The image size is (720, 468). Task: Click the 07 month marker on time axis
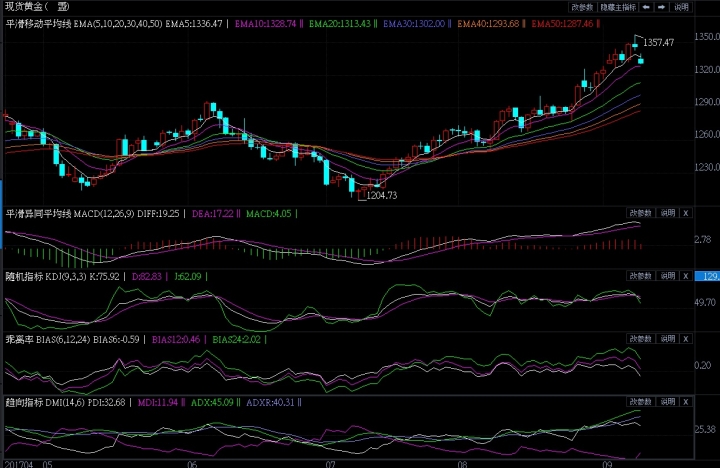tap(331, 464)
